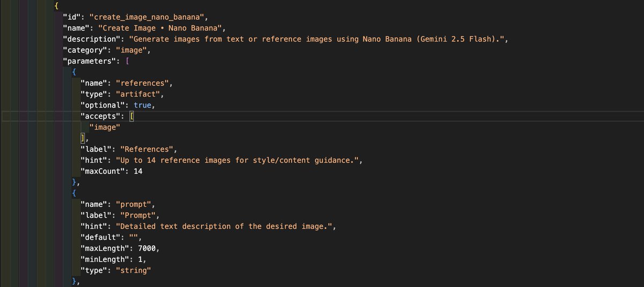
Task: Click the "minLength" key
Action: (x=105, y=260)
